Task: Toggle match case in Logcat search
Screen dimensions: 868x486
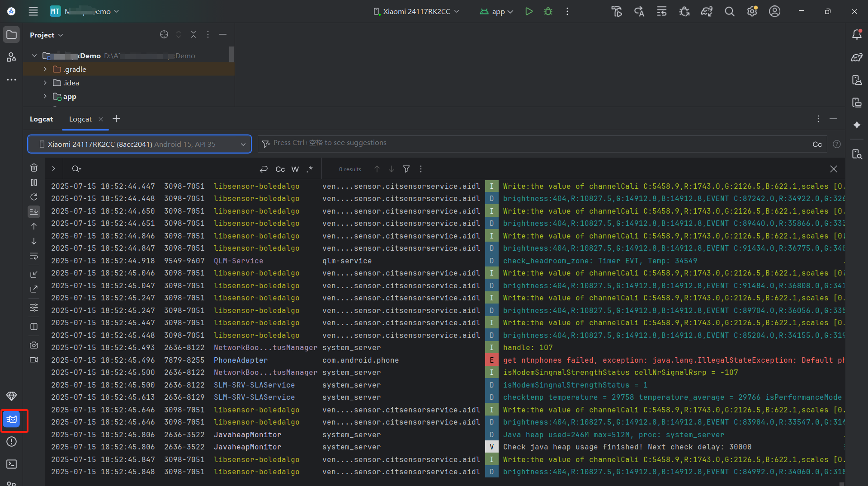Action: coord(280,169)
